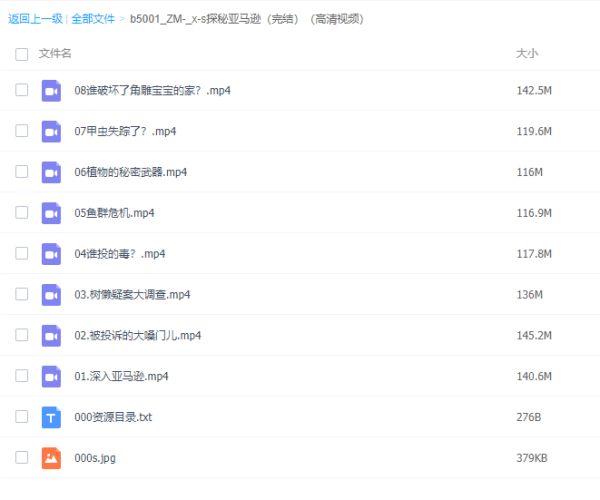
Task: Click video icon for 08谁破坏了角雕宝宝的家
Action: click(x=51, y=90)
